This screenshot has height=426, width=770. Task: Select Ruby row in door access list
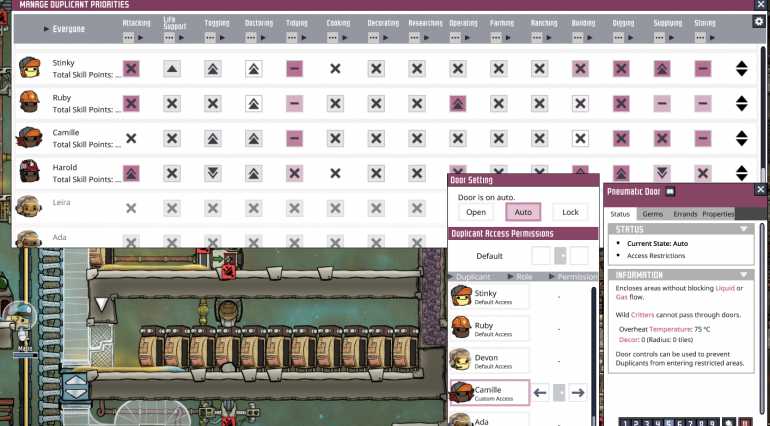coord(490,328)
